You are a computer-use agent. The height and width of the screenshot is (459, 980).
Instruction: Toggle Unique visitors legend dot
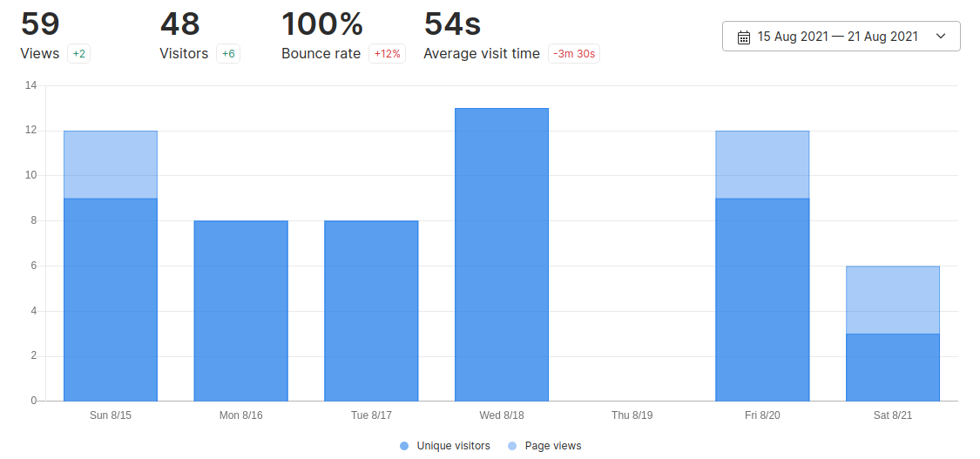coord(404,446)
